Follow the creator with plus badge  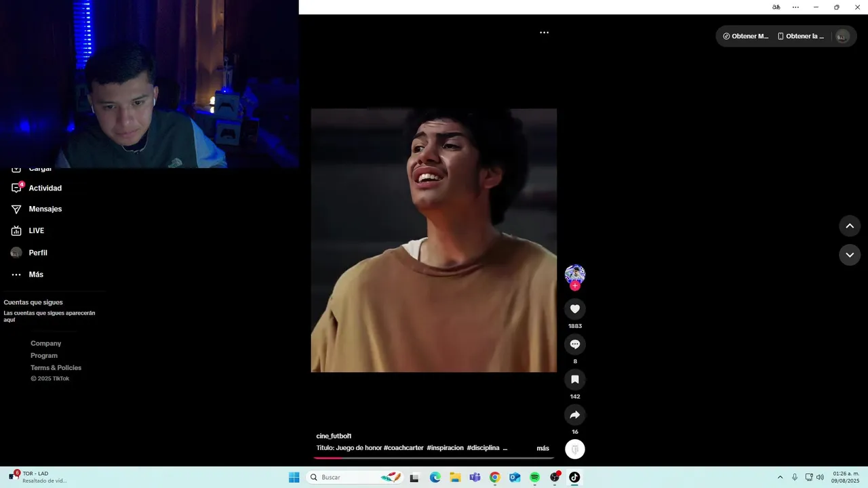pos(575,286)
